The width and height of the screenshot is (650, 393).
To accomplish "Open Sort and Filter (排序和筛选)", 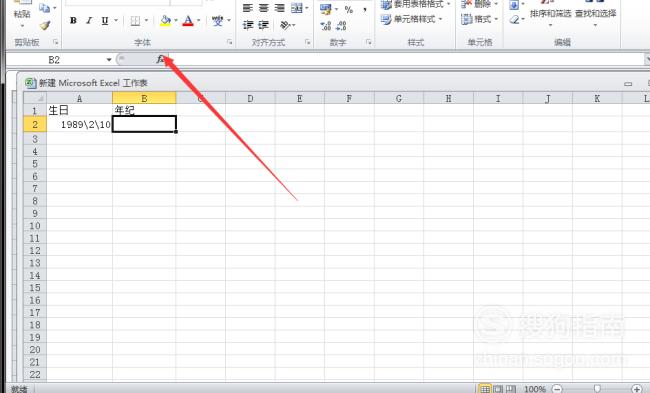I will [x=550, y=14].
